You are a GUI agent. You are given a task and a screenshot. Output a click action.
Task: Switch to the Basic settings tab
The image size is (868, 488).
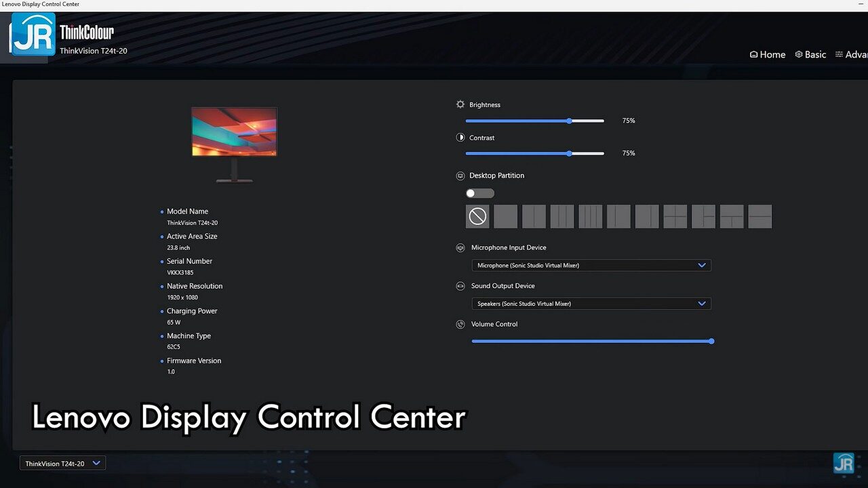pyautogui.click(x=810, y=55)
